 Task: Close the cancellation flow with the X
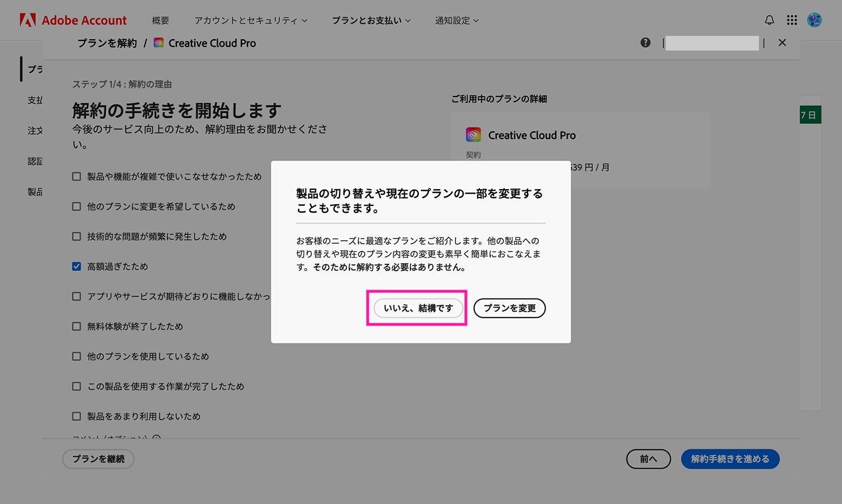coord(782,42)
